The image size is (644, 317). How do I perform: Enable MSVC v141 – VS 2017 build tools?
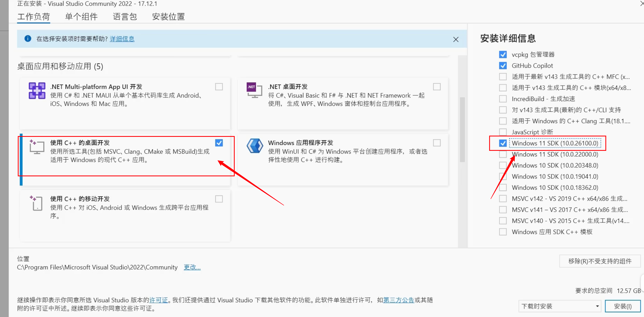coord(503,210)
